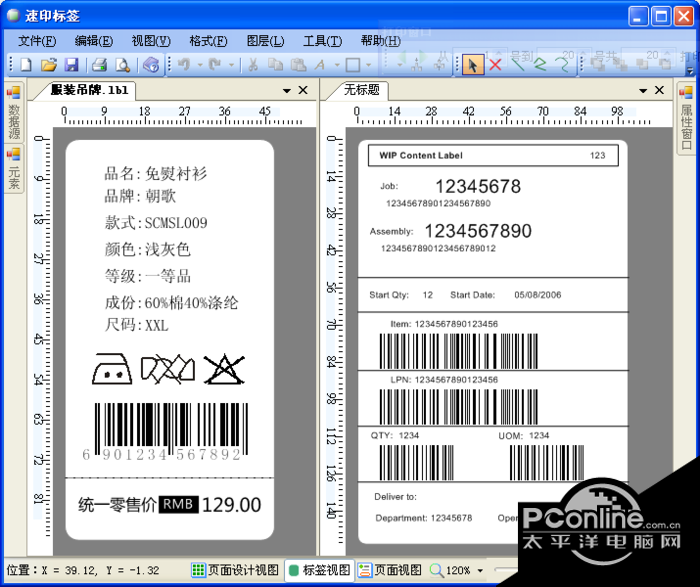Switch to the 无标题 document tab
The width and height of the screenshot is (700, 587).
[362, 90]
